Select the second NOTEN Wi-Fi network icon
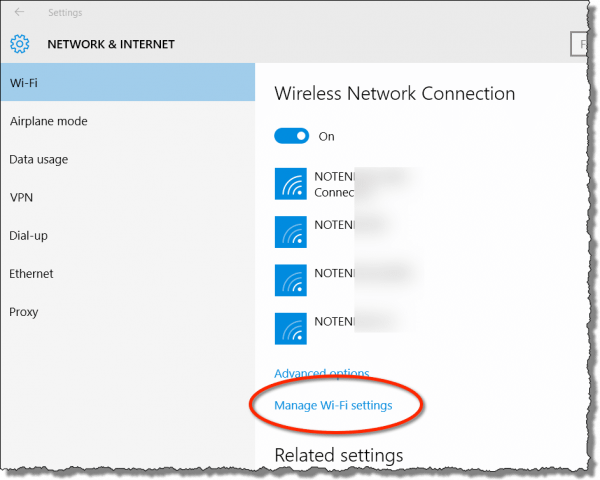This screenshot has height=480, width=600. (x=290, y=232)
